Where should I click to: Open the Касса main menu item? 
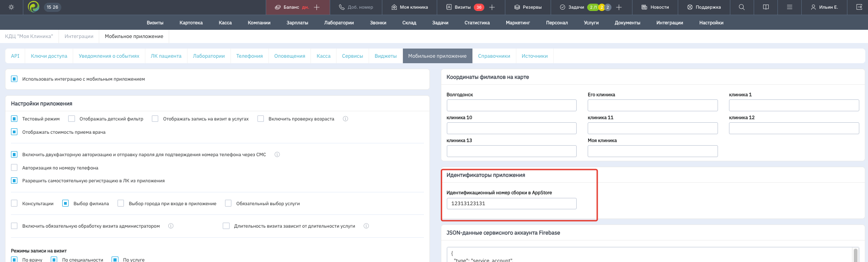pos(225,22)
